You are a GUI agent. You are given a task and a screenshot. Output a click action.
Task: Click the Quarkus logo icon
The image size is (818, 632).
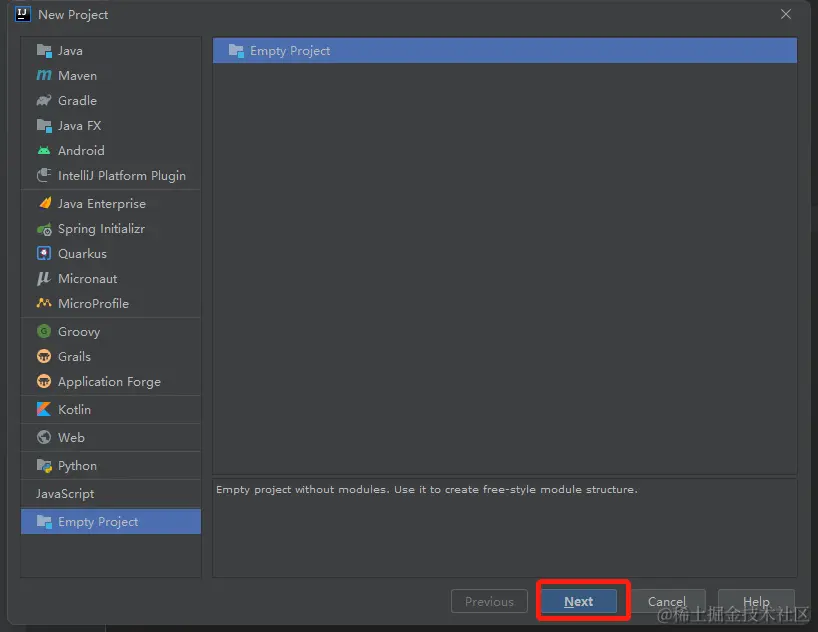[44, 254]
